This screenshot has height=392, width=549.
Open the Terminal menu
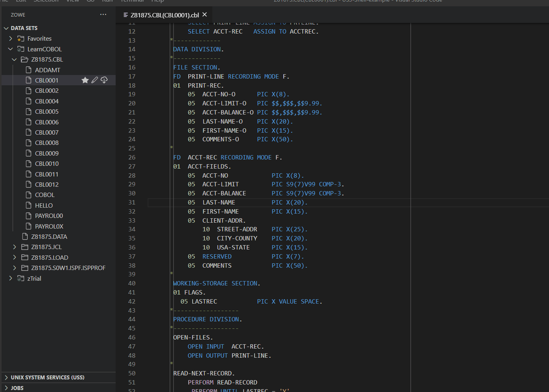coord(132,2)
